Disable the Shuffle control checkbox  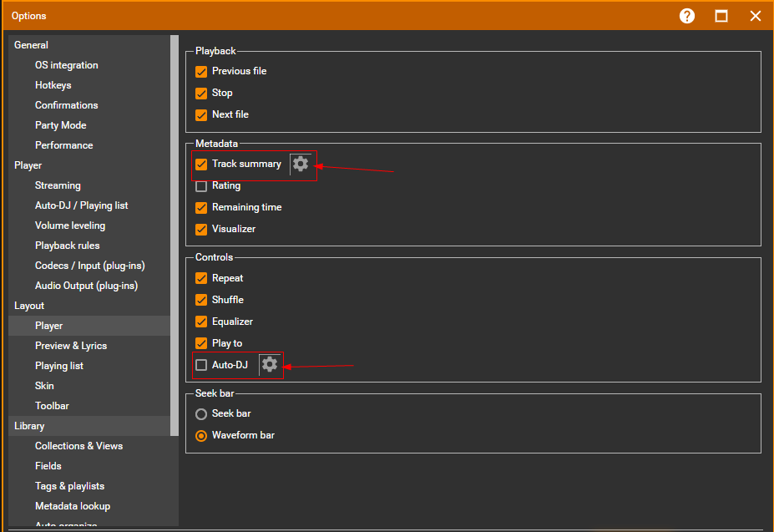click(x=201, y=300)
